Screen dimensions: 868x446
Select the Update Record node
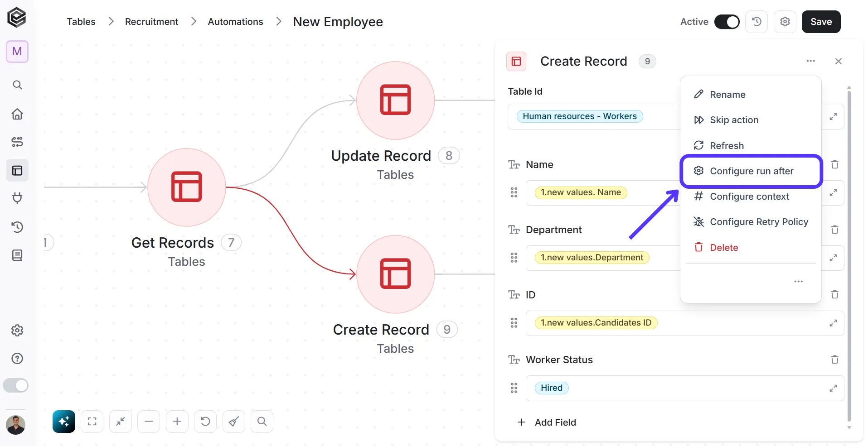(x=395, y=100)
